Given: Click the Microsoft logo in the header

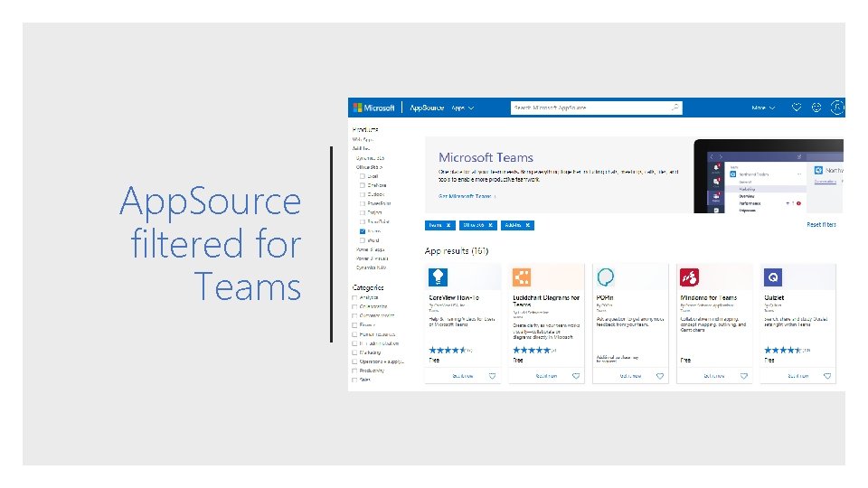Looking at the screenshot, I should coord(373,108).
